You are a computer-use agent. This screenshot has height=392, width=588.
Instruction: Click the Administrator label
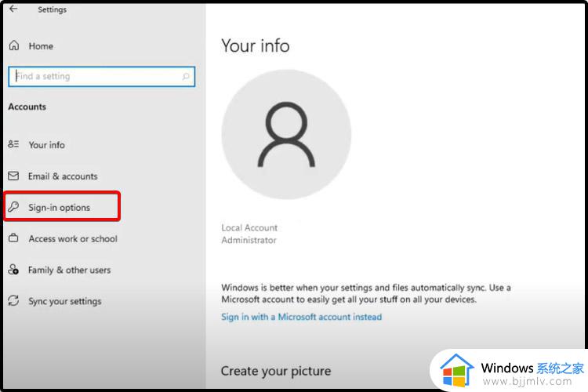(x=249, y=240)
